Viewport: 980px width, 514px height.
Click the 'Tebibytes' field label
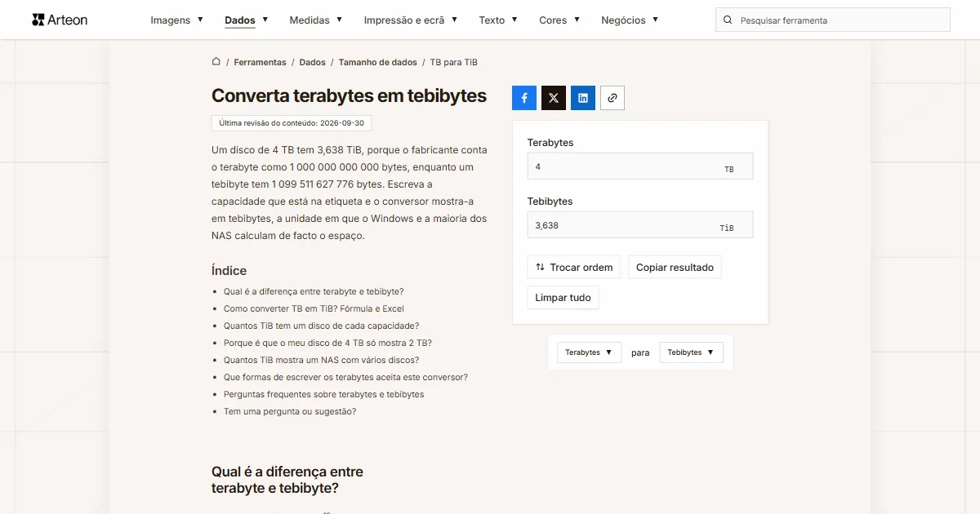point(550,202)
